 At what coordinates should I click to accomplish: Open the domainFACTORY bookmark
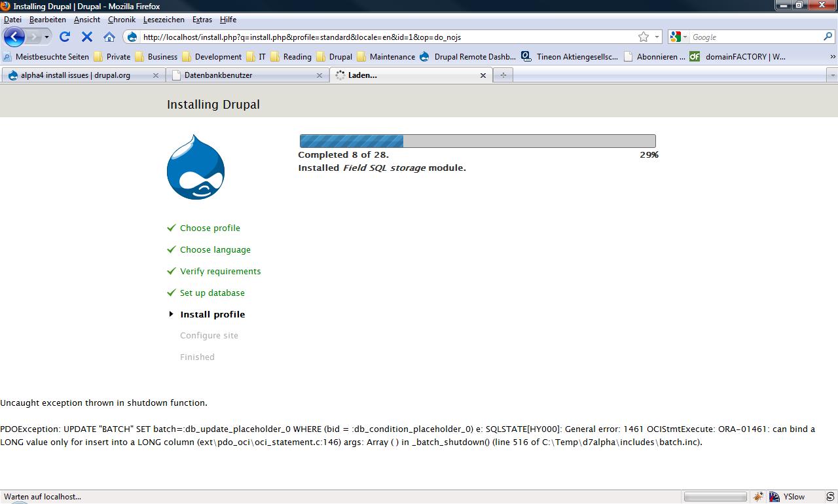tap(738, 57)
